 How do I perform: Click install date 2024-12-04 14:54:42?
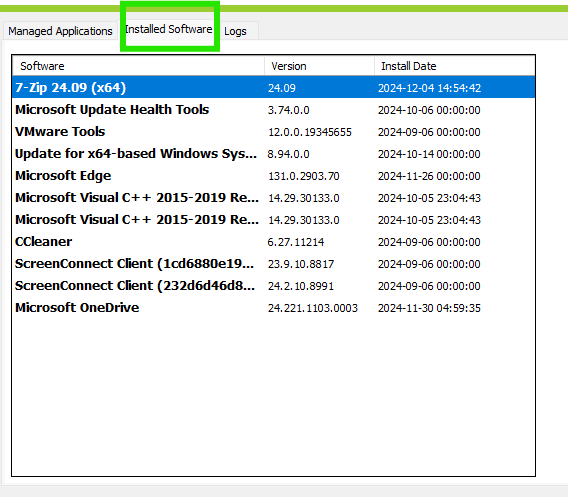tap(429, 88)
